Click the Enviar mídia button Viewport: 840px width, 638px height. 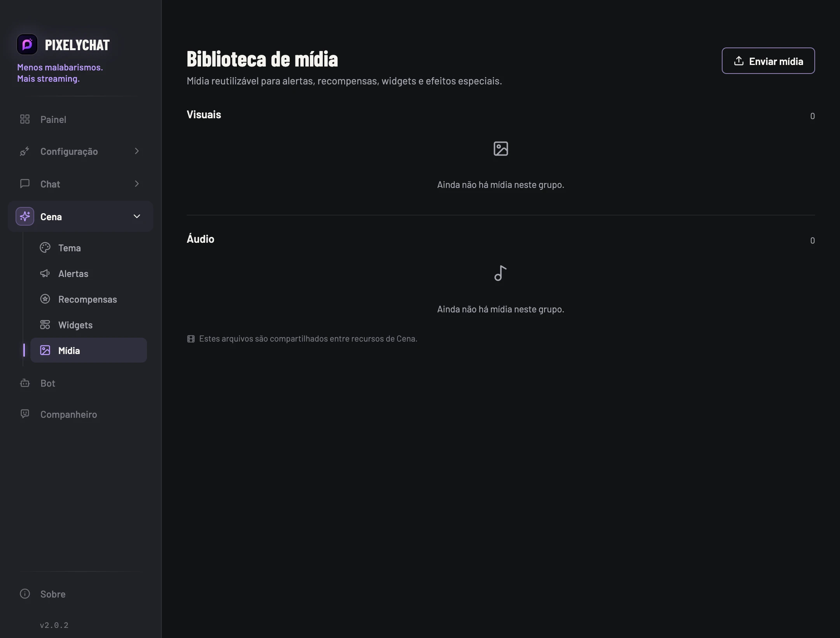pos(768,61)
